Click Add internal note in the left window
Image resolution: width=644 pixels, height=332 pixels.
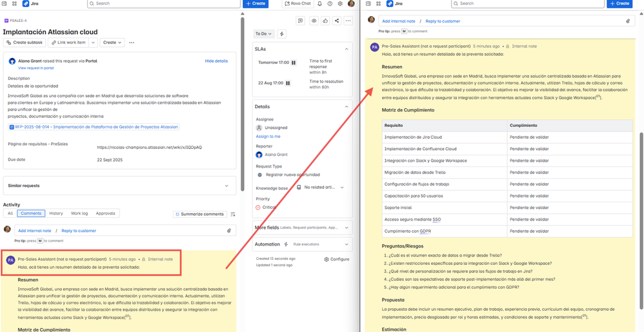(35, 231)
